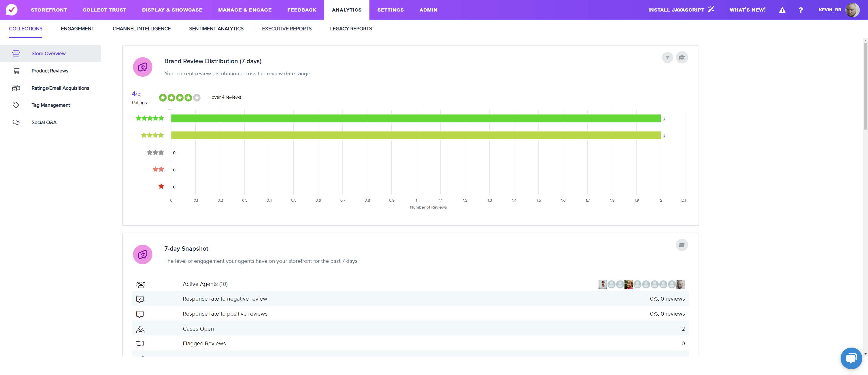Open the Admin menu
This screenshot has height=375, width=868.
point(428,10)
